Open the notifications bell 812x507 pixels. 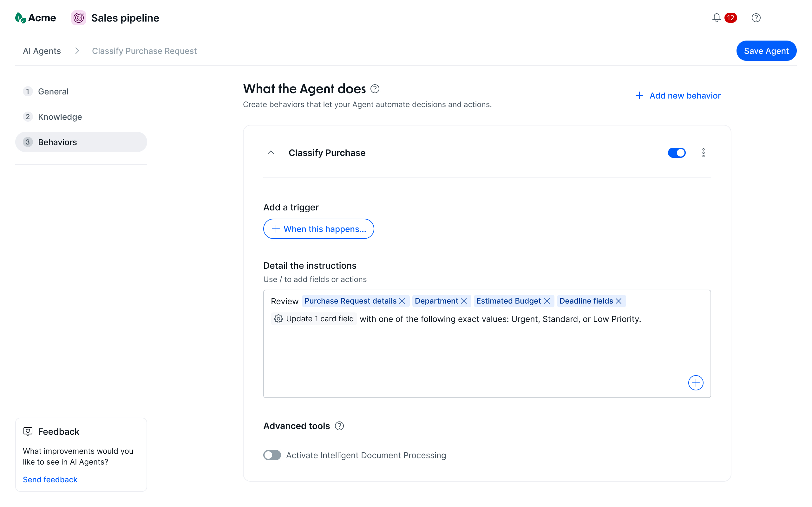click(717, 18)
